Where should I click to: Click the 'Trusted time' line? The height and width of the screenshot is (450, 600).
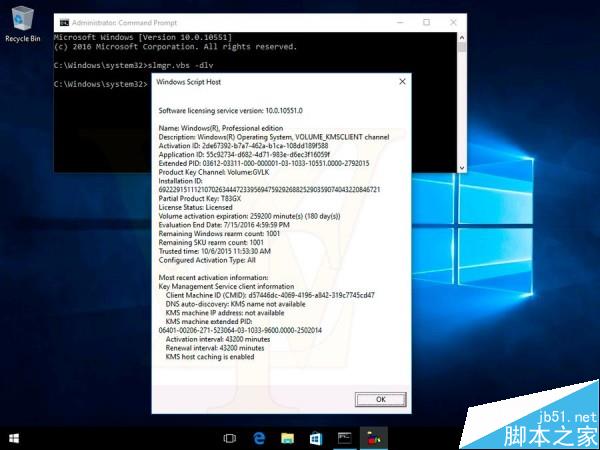[x=214, y=251]
